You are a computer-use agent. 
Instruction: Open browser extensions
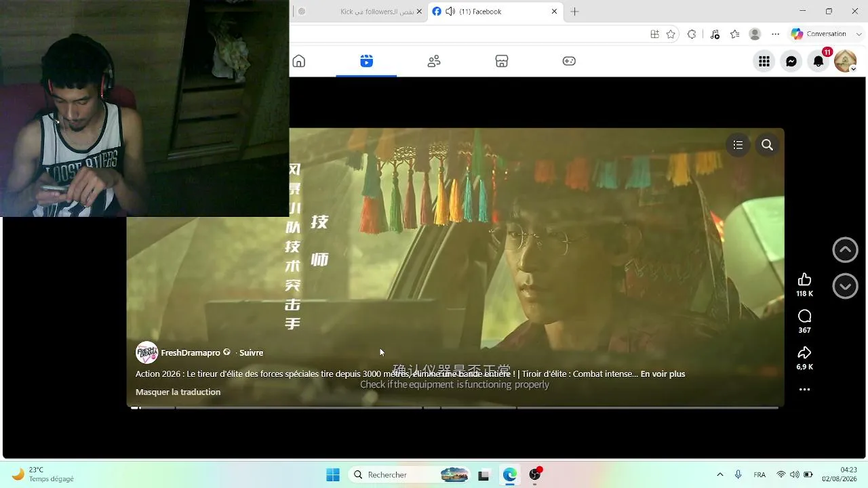tap(692, 34)
